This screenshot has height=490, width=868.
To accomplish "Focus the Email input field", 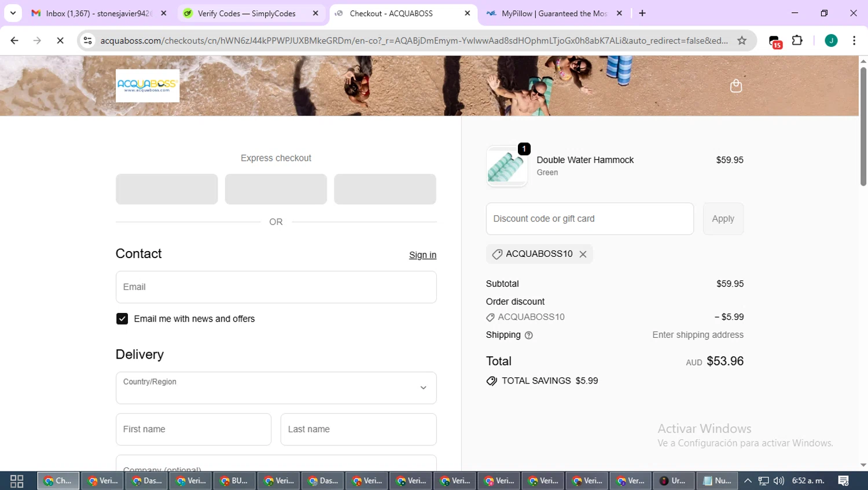I will [x=276, y=287].
